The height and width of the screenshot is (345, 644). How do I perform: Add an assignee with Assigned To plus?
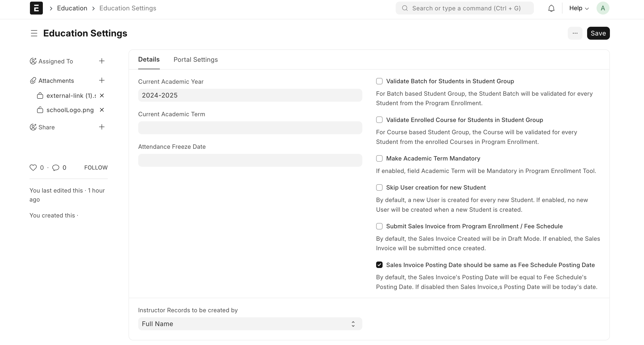click(x=102, y=61)
